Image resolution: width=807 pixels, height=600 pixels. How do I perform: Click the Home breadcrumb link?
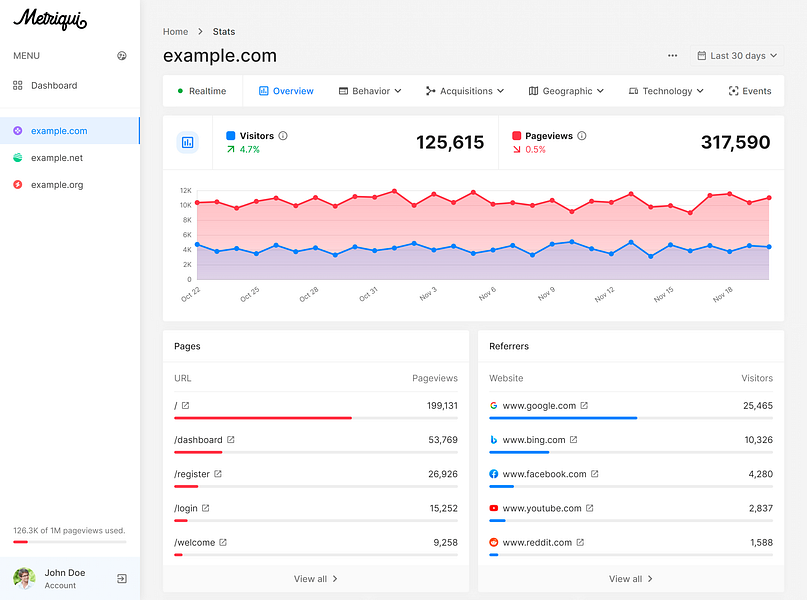(x=175, y=32)
